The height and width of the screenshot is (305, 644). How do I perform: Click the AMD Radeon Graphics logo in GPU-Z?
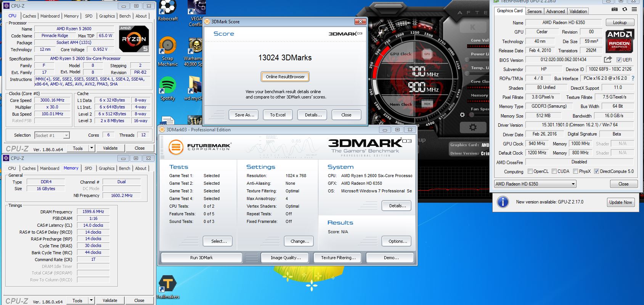click(619, 40)
